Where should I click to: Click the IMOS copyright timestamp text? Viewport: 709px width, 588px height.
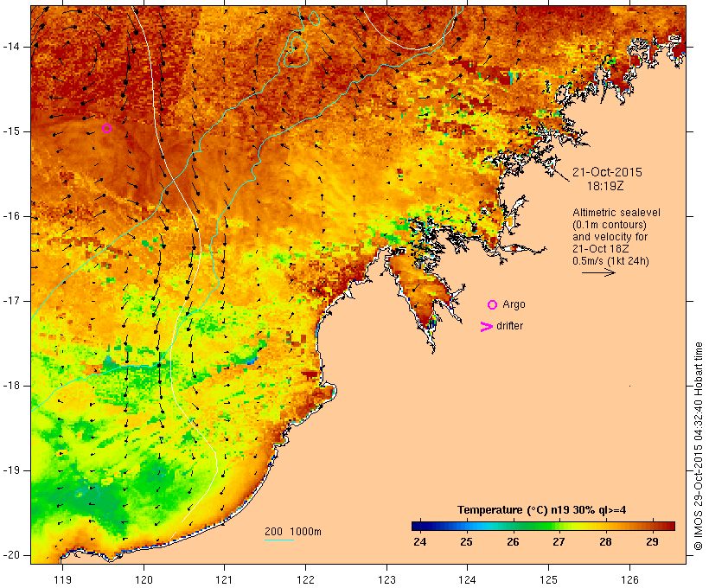point(698,446)
